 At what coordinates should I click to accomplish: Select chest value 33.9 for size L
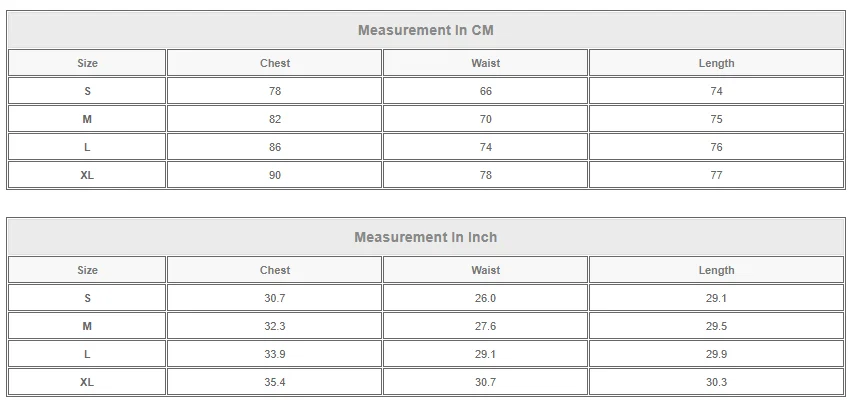click(x=275, y=354)
